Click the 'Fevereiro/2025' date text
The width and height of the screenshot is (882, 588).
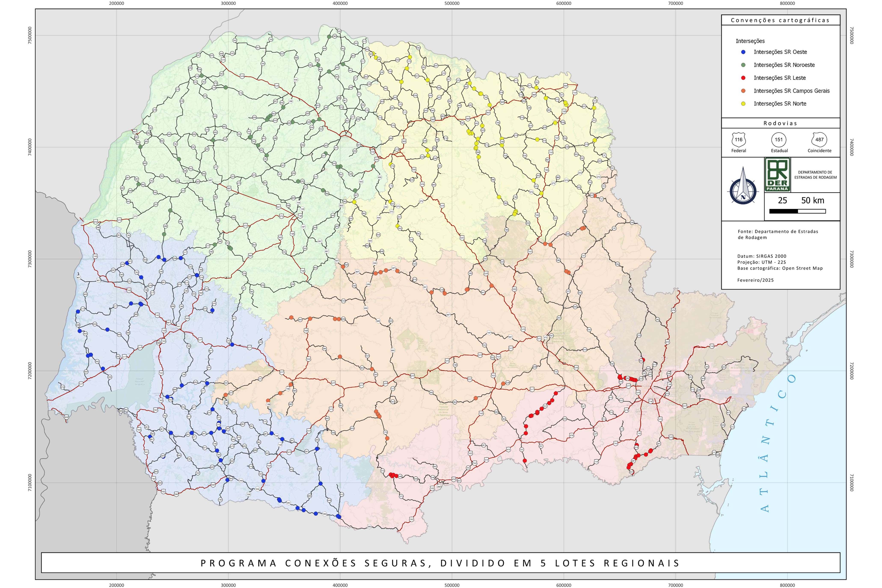tap(755, 280)
